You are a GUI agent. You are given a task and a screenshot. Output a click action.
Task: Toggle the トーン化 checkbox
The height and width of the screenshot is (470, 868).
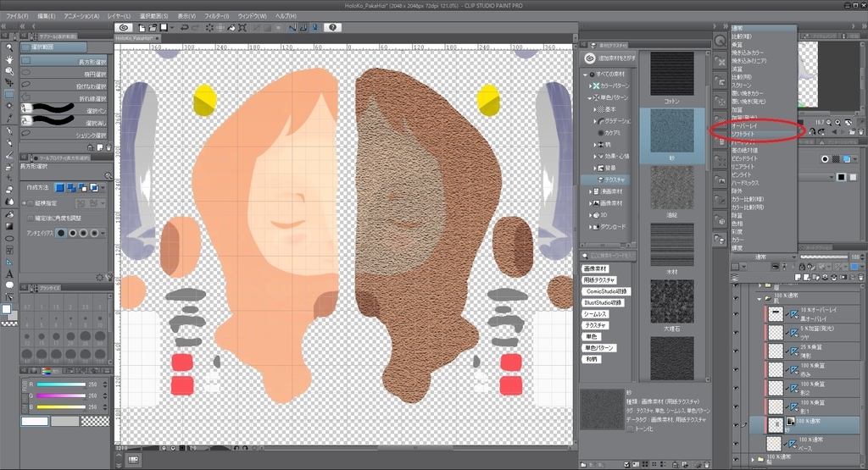coord(630,429)
